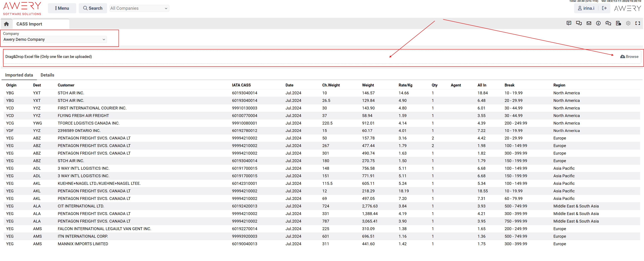Open the circled info icon
This screenshot has width=644, height=261.
(x=598, y=23)
